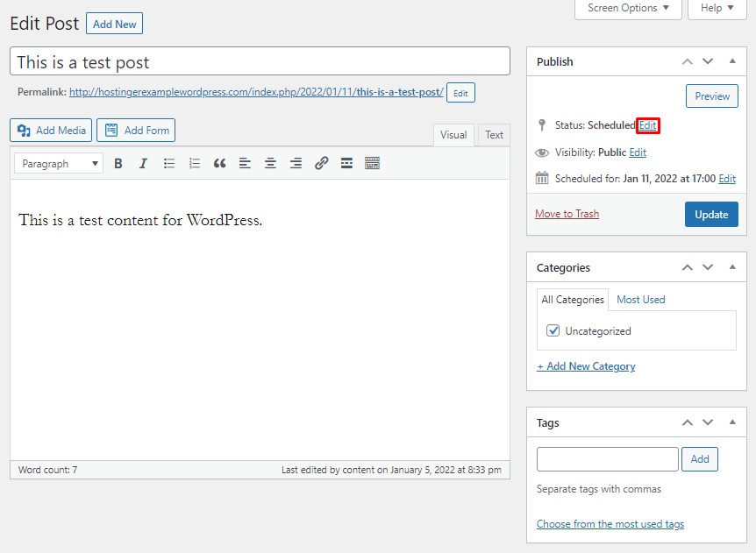The height and width of the screenshot is (553, 756).
Task: Apply italic formatting
Action: (144, 163)
